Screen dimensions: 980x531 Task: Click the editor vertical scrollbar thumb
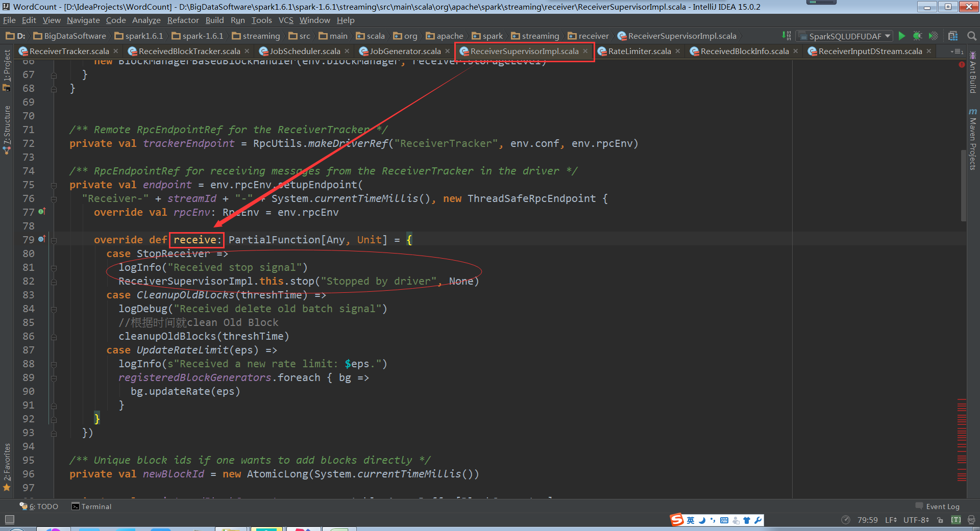963,186
